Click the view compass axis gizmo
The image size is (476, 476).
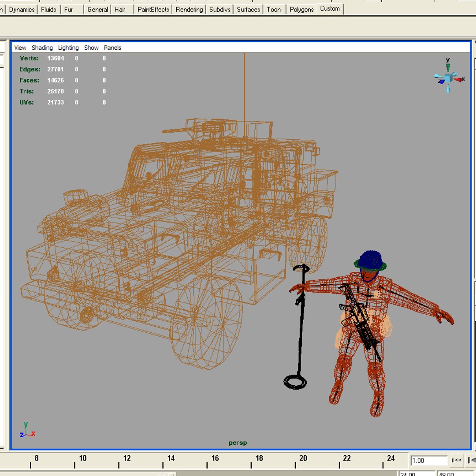coord(449,76)
